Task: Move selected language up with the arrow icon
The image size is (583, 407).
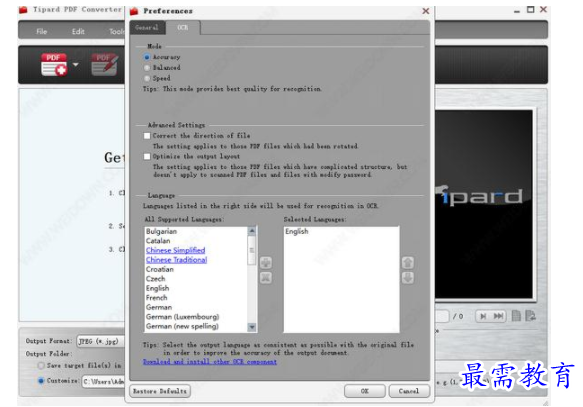Action: [x=408, y=262]
